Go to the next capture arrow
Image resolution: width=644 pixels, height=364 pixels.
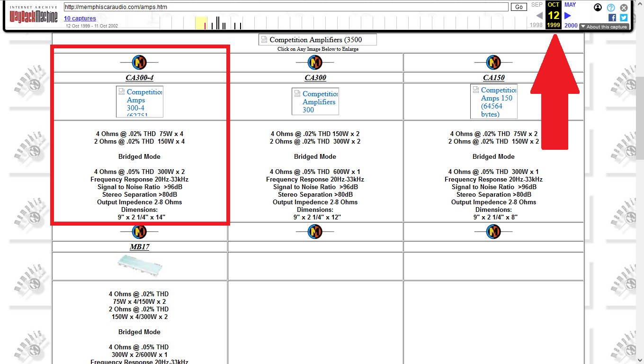[x=568, y=16]
